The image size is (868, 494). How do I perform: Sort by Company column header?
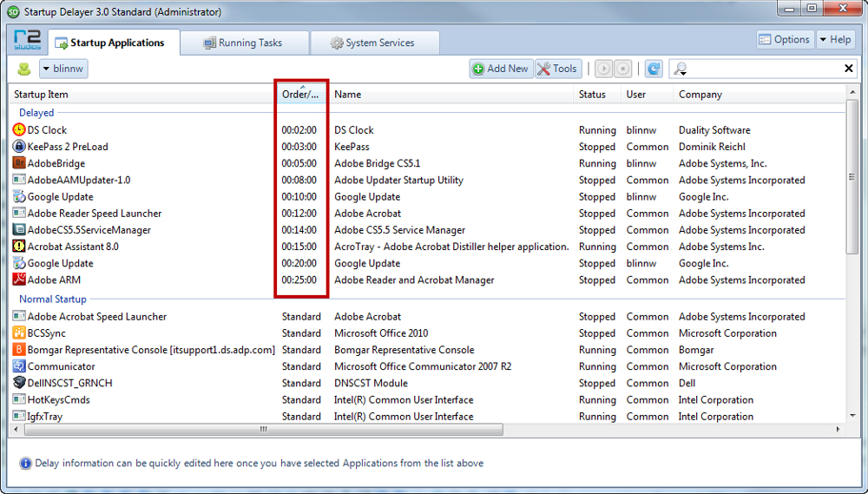tap(759, 94)
